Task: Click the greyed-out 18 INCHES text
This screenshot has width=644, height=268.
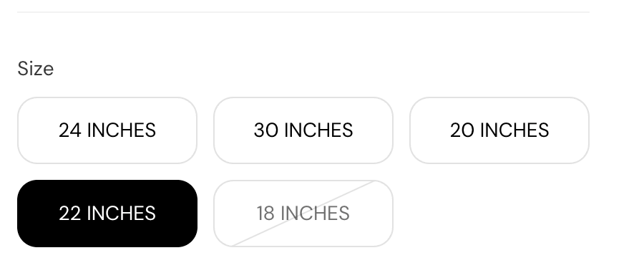Action: coord(303,214)
